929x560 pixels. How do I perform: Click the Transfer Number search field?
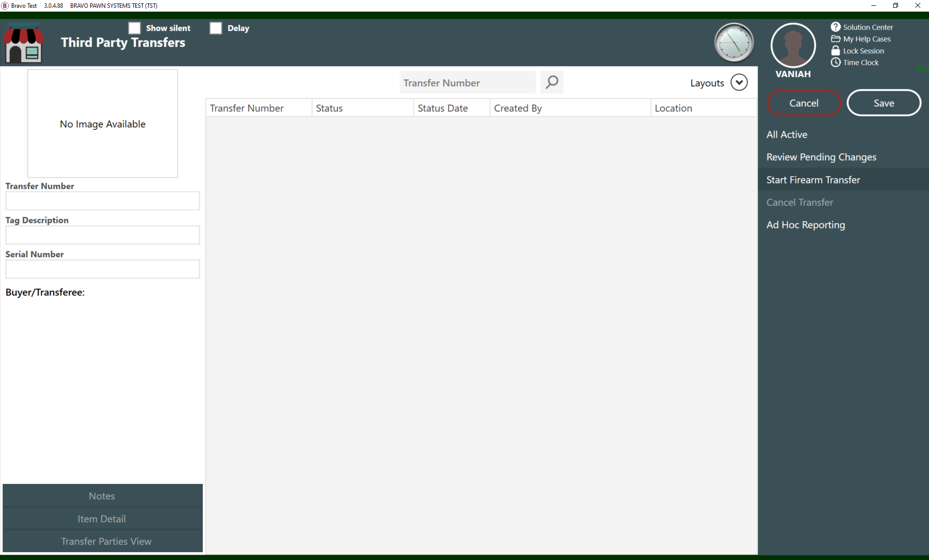(467, 83)
